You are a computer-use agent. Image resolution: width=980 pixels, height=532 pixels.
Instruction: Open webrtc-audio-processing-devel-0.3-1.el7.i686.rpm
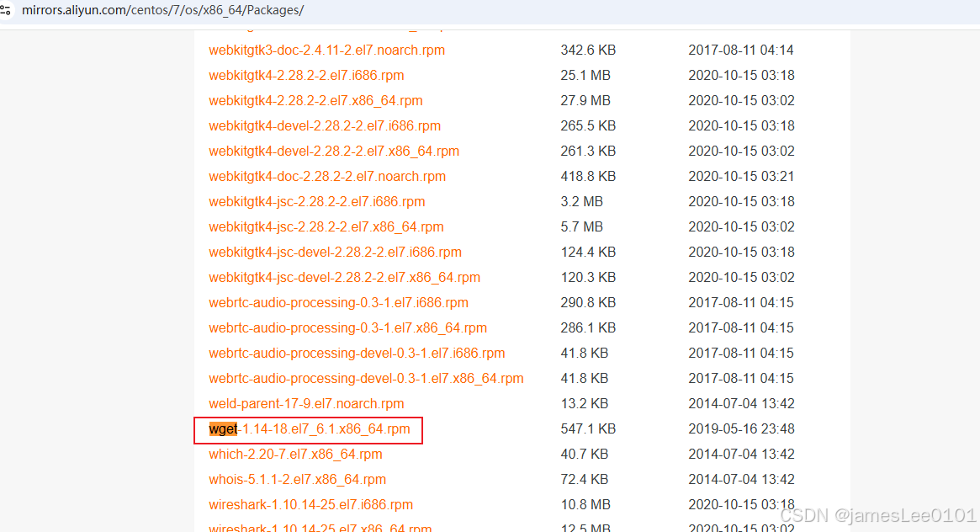pyautogui.click(x=357, y=354)
